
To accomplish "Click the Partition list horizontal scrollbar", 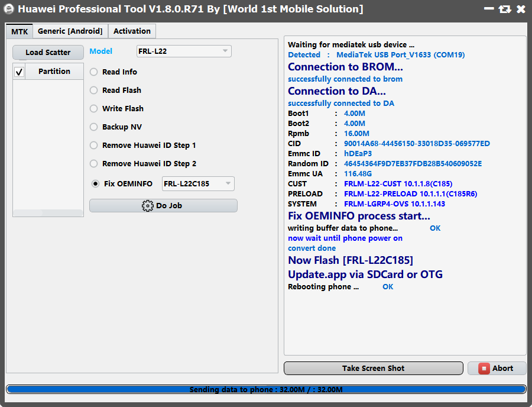I will coord(48,213).
